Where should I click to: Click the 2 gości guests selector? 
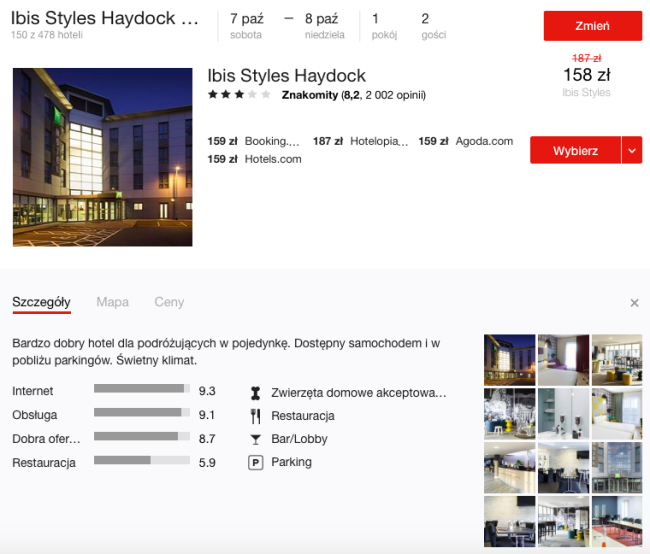pos(434,26)
